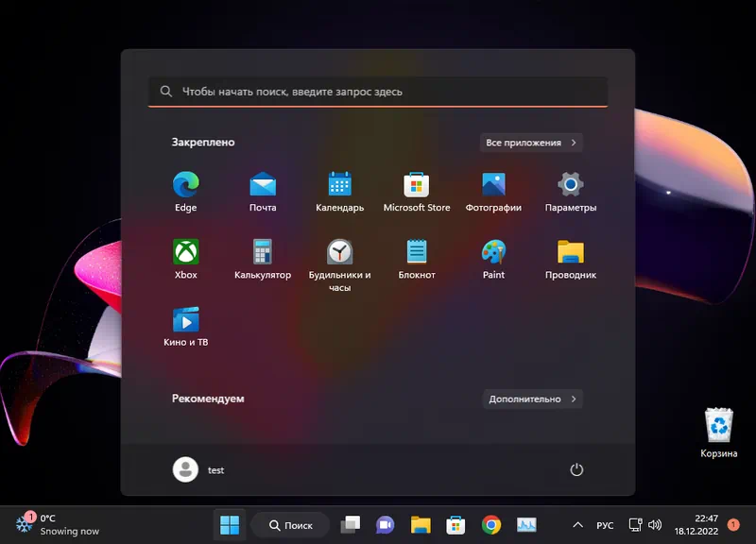Open File Explorer from the taskbar
Image resolution: width=756 pixels, height=544 pixels.
coord(420,525)
